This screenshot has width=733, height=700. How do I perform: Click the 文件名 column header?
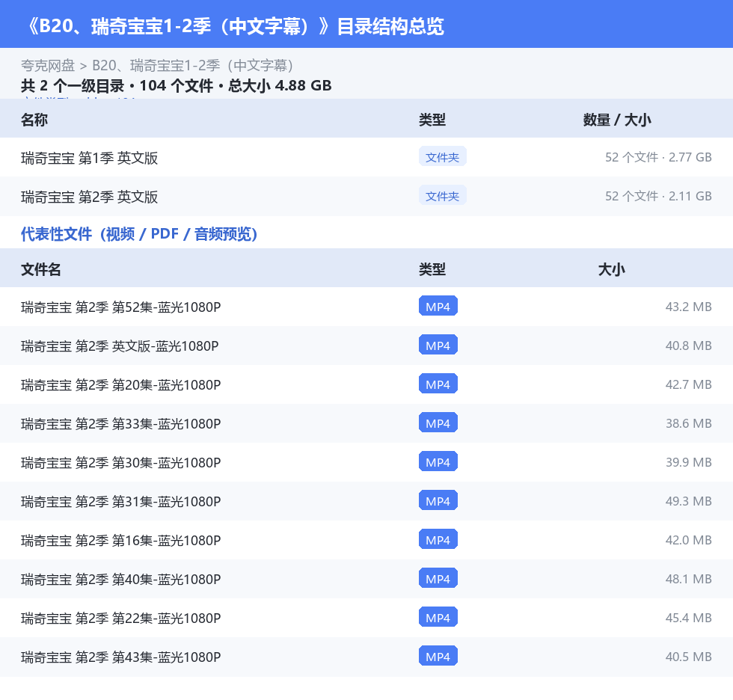(x=40, y=269)
